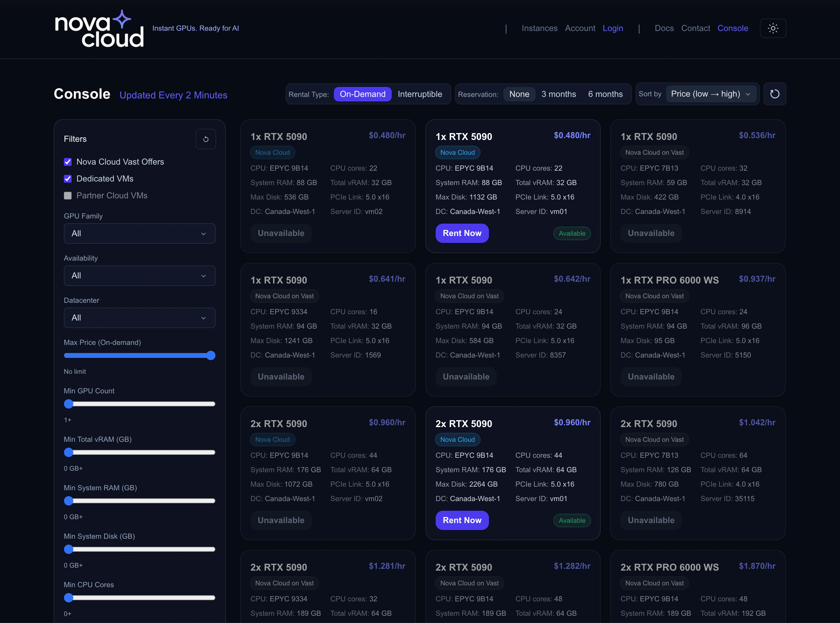This screenshot has height=623, width=840.
Task: Click the Min System RAM slider handle
Action: click(69, 501)
